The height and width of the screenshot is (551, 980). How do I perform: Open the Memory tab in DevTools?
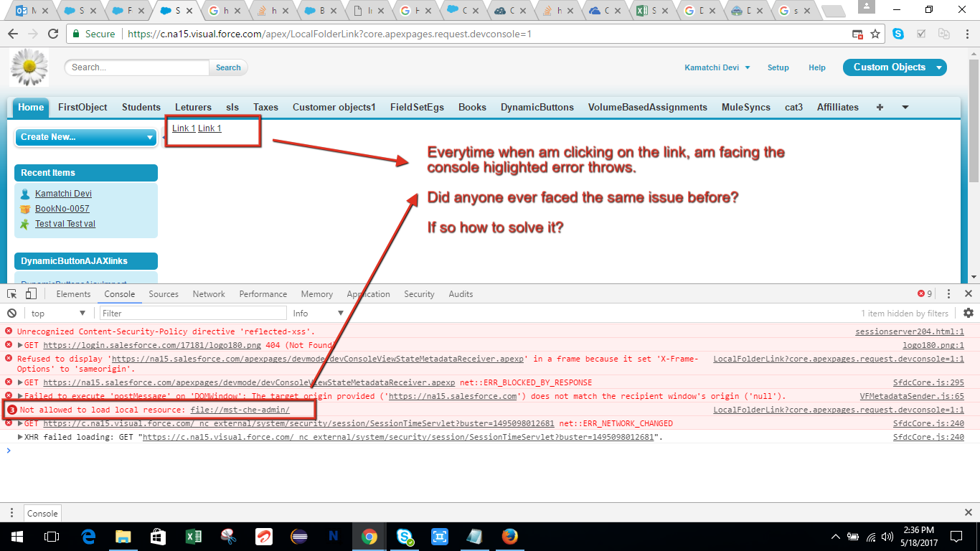(316, 293)
